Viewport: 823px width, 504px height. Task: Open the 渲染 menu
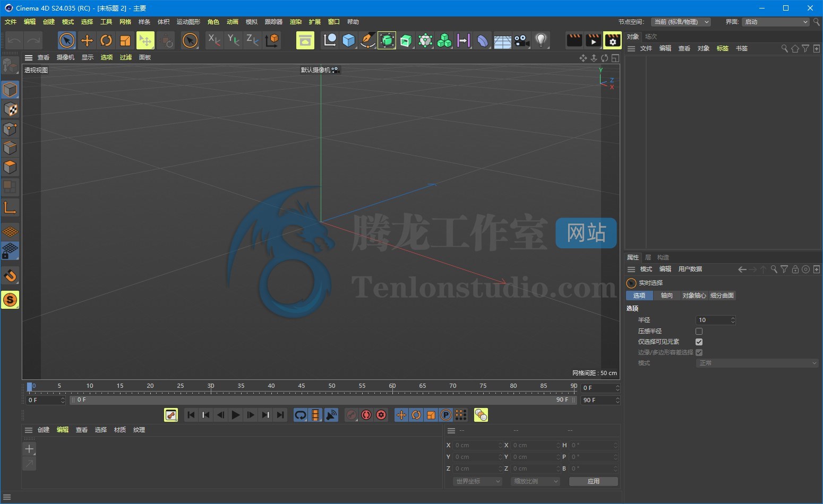tap(296, 22)
